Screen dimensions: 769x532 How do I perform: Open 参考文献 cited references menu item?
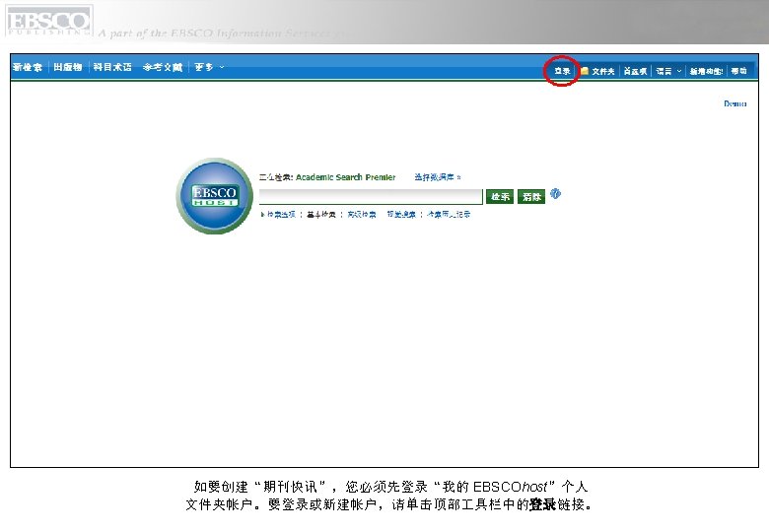(x=163, y=67)
